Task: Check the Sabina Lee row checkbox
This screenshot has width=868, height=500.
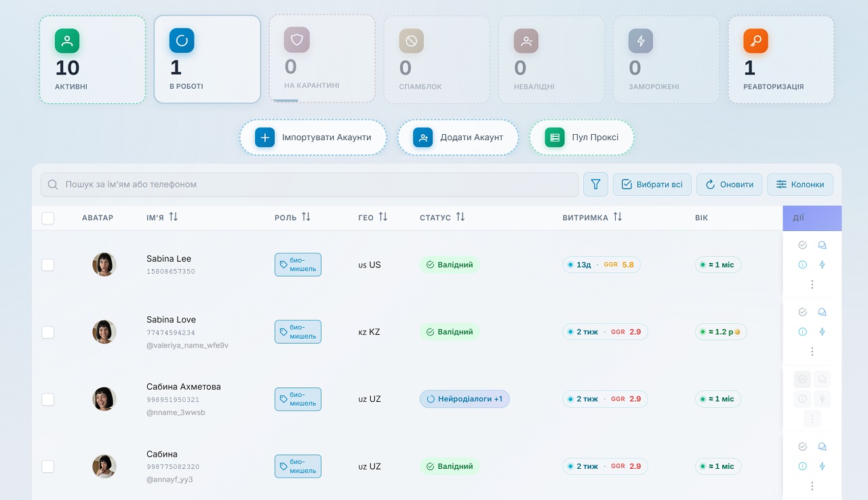Action: (47, 265)
